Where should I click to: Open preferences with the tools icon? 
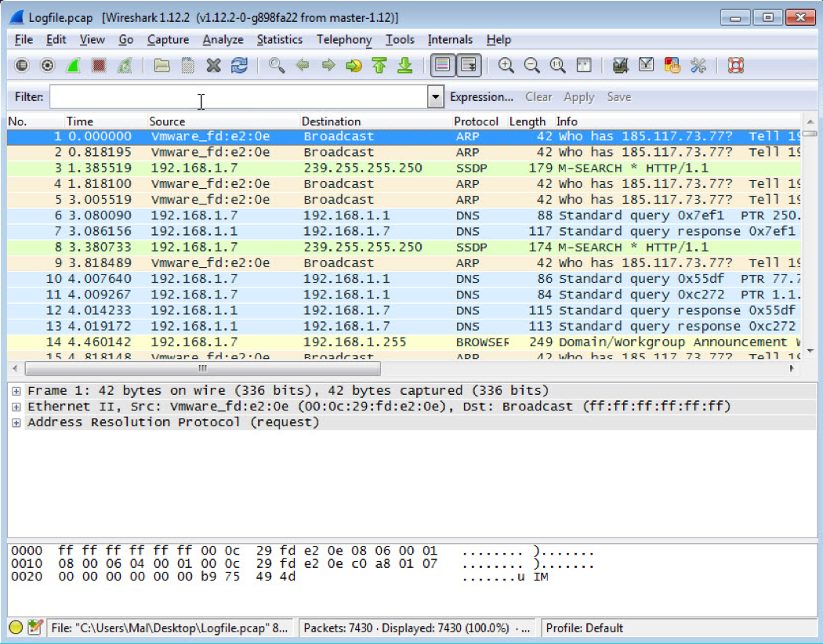[698, 66]
